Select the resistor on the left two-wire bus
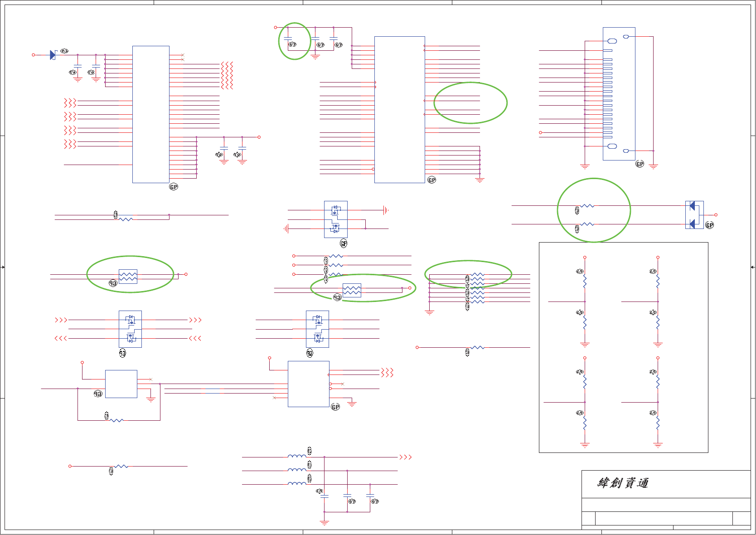 [126, 219]
